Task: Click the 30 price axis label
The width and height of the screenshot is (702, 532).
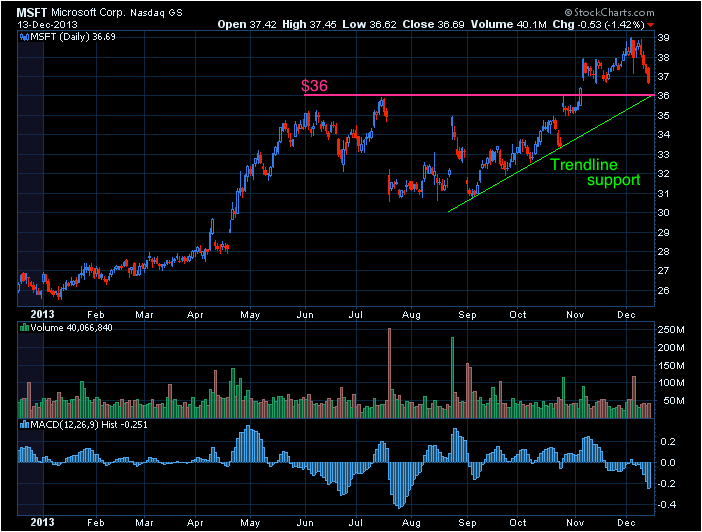Action: click(663, 213)
